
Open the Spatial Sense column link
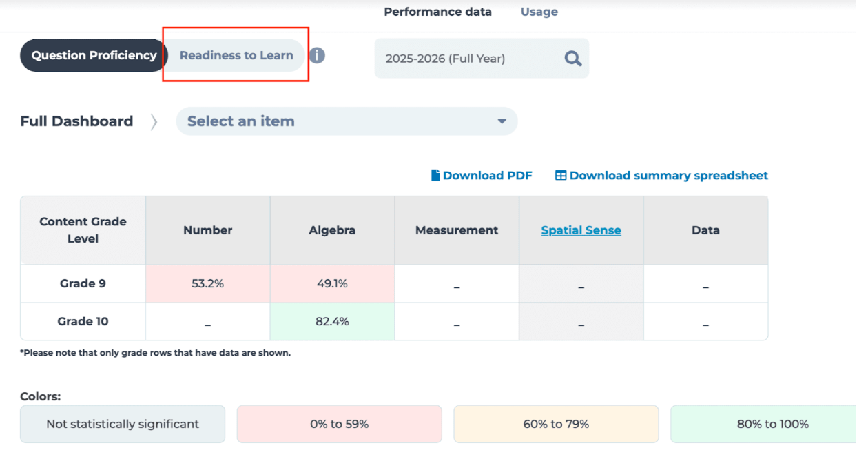tap(581, 230)
